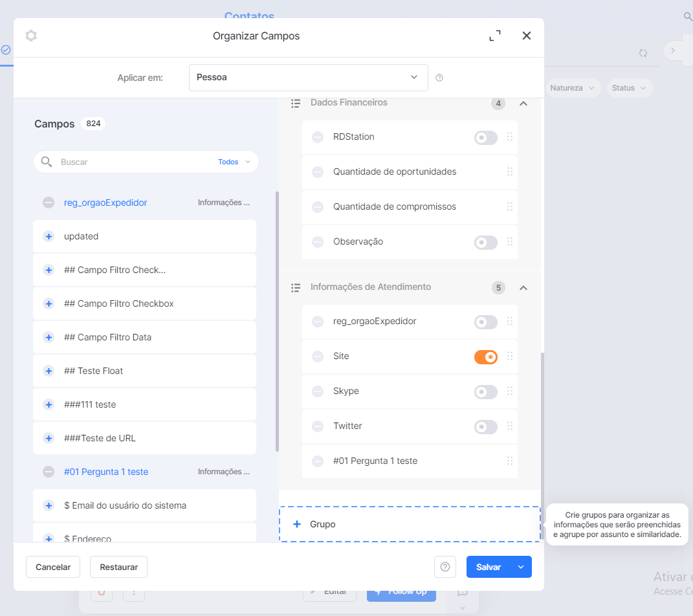Remove the Site field from group
The image size is (693, 616).
318,356
